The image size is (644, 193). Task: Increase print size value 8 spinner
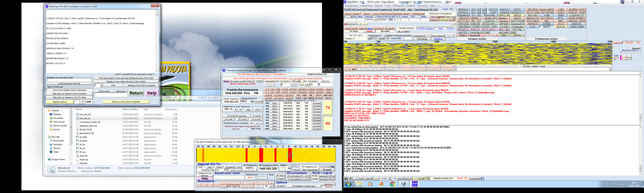point(101,84)
